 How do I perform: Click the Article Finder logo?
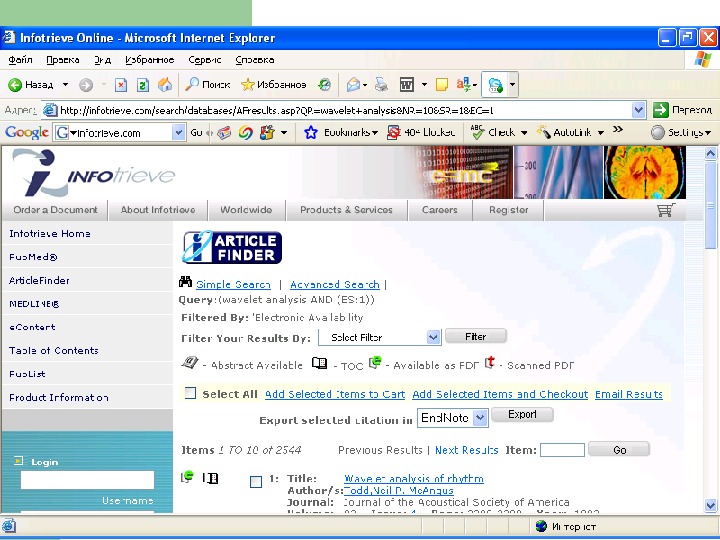[x=232, y=247]
